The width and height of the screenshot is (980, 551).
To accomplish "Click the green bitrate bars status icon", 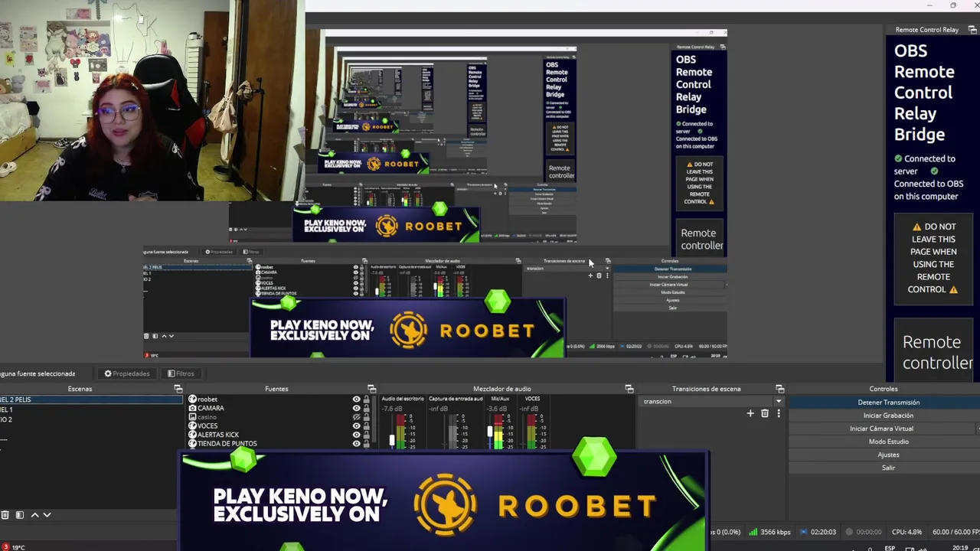I will point(753,532).
